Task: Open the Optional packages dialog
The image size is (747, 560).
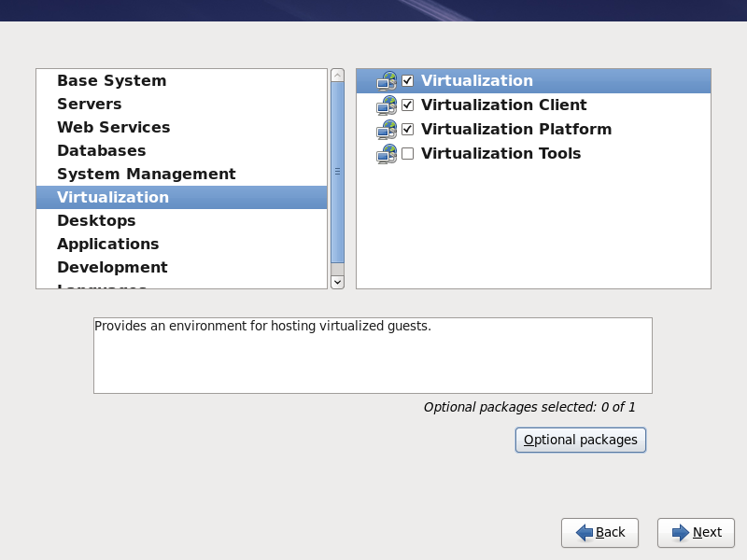Action: pos(580,440)
